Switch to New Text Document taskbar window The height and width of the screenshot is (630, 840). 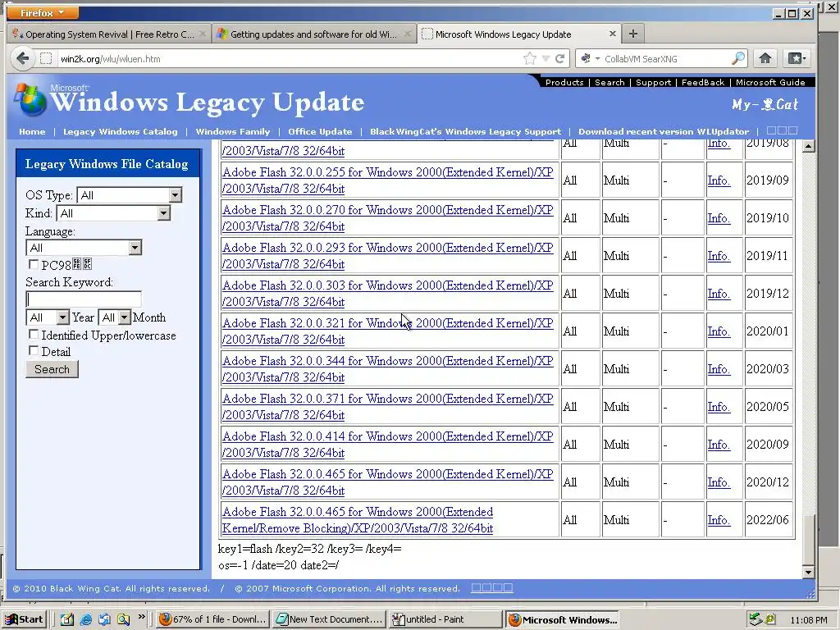[x=330, y=619]
